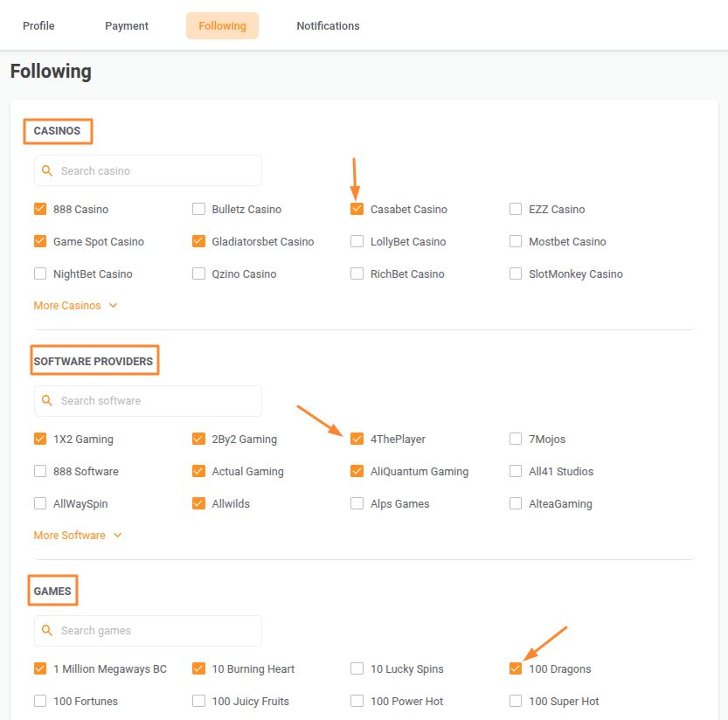Uncheck Game Spot Casino
The image size is (728, 720).
[40, 241]
